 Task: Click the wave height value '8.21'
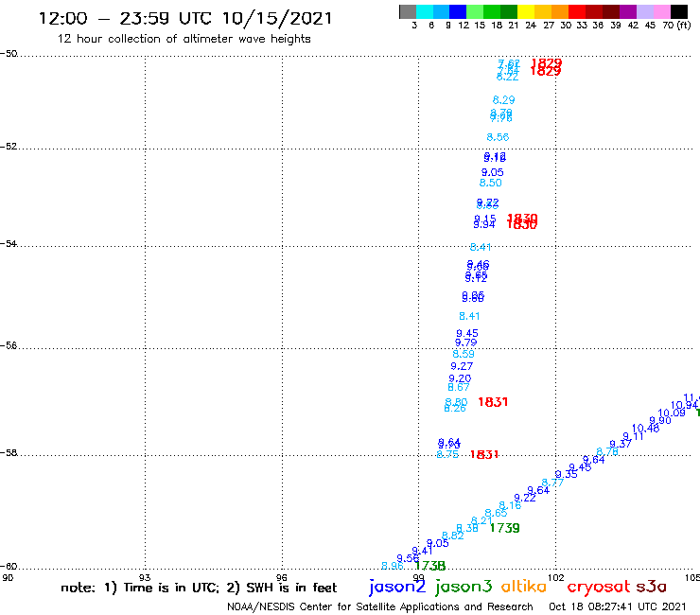pos(481,520)
